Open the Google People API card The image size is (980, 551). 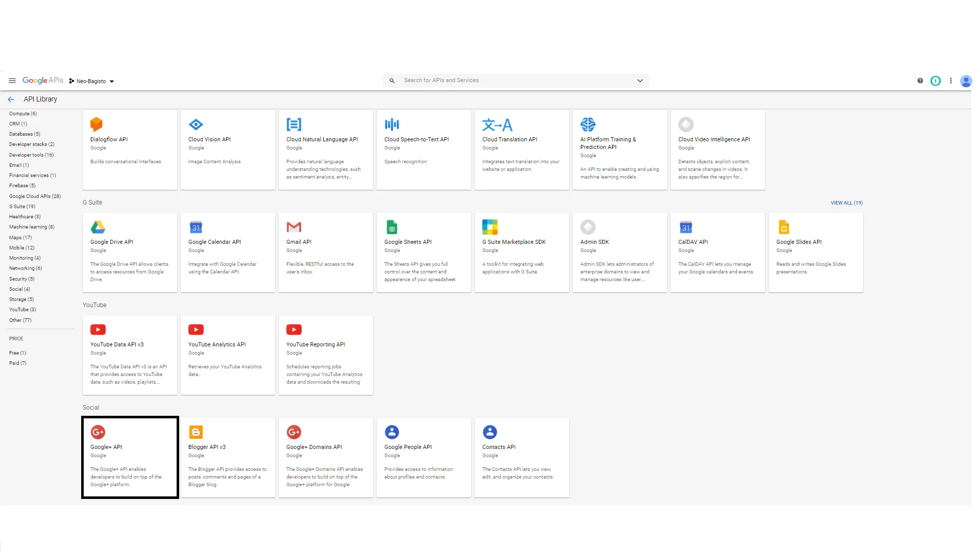point(424,457)
